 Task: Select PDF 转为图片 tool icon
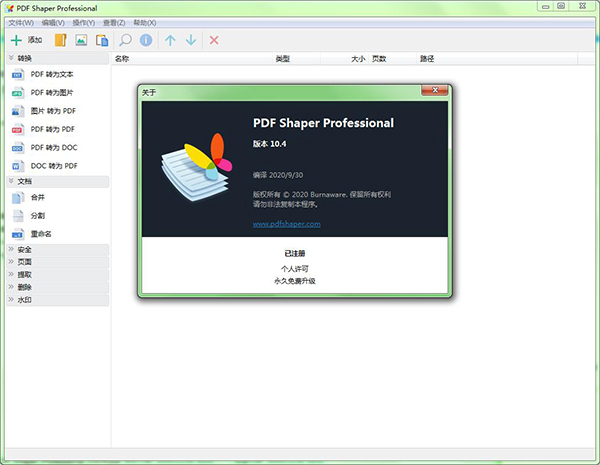point(18,93)
